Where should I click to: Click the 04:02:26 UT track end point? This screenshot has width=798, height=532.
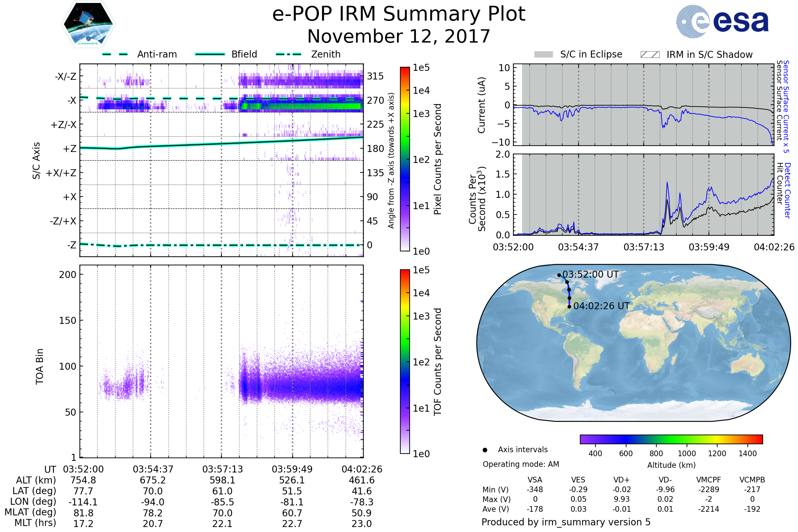click(569, 307)
